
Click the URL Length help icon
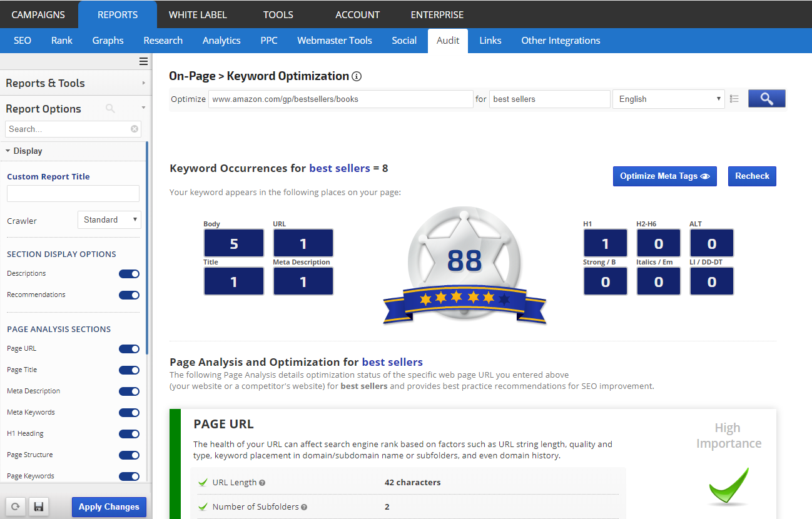pyautogui.click(x=262, y=483)
